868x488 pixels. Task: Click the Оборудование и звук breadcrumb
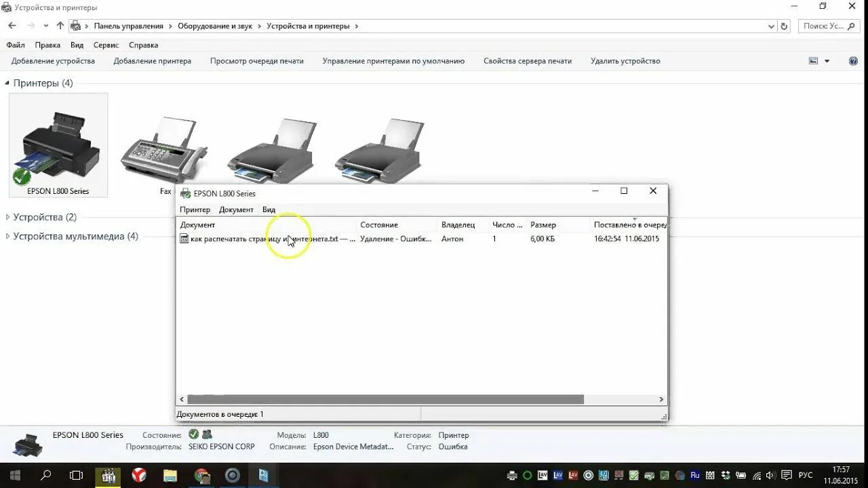215,26
